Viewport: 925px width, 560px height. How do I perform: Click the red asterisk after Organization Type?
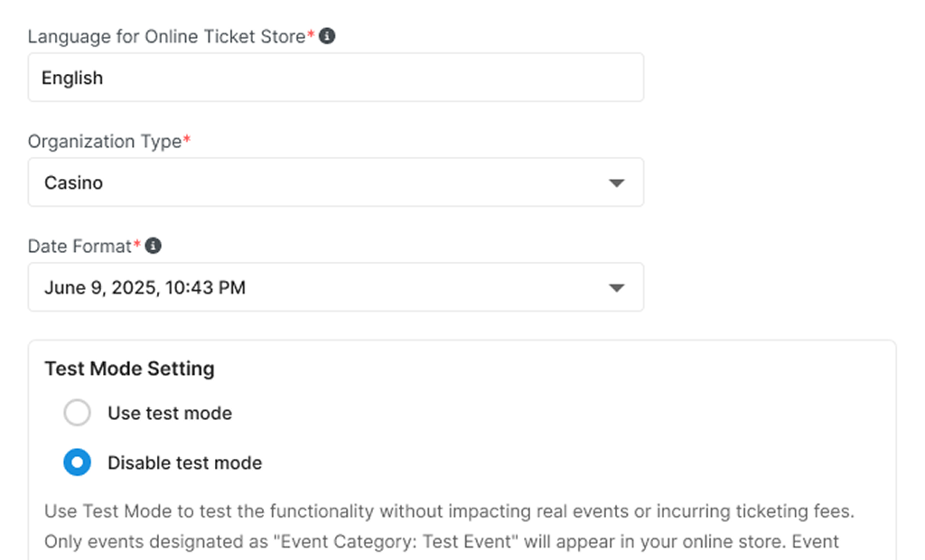187,141
